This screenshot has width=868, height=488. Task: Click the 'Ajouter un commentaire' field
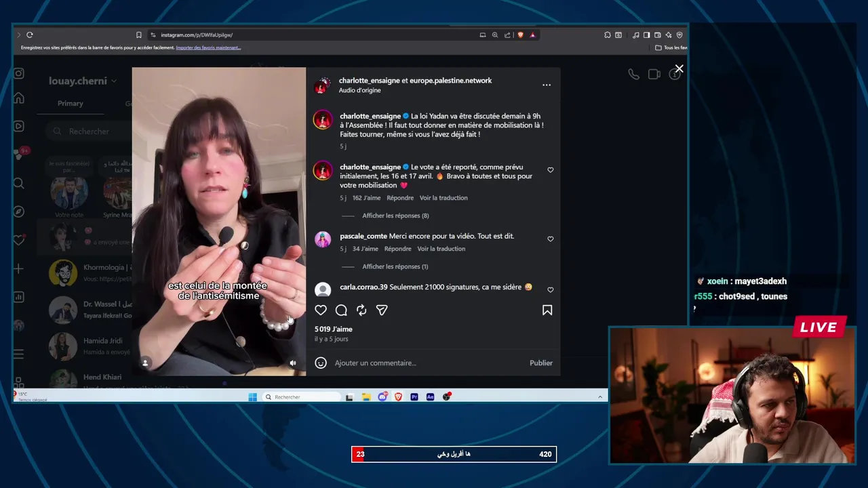(x=429, y=363)
